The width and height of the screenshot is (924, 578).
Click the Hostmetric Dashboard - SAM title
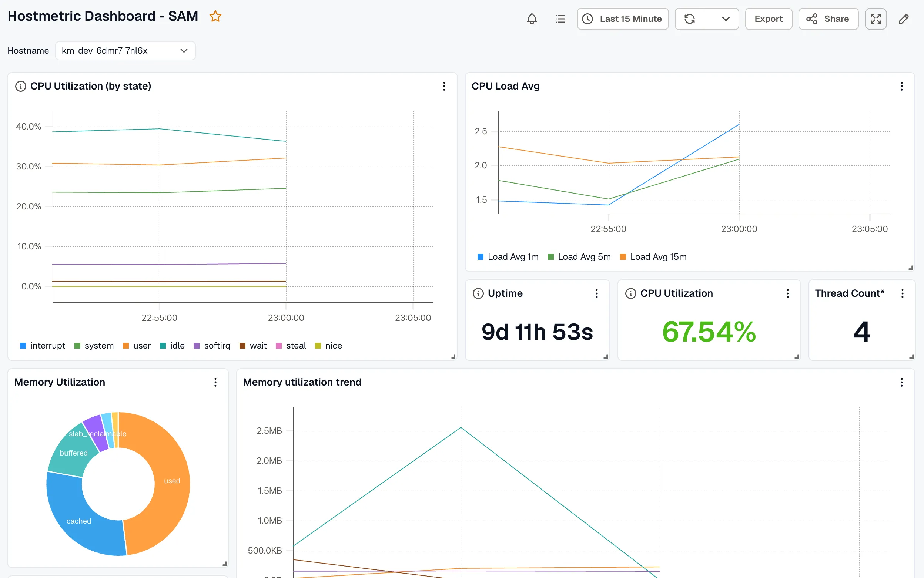point(103,16)
